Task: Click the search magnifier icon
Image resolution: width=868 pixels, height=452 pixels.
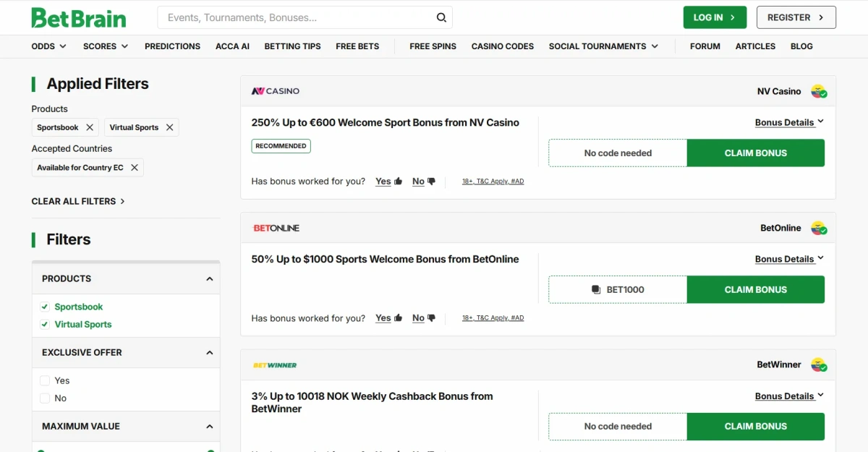Action: click(x=441, y=17)
